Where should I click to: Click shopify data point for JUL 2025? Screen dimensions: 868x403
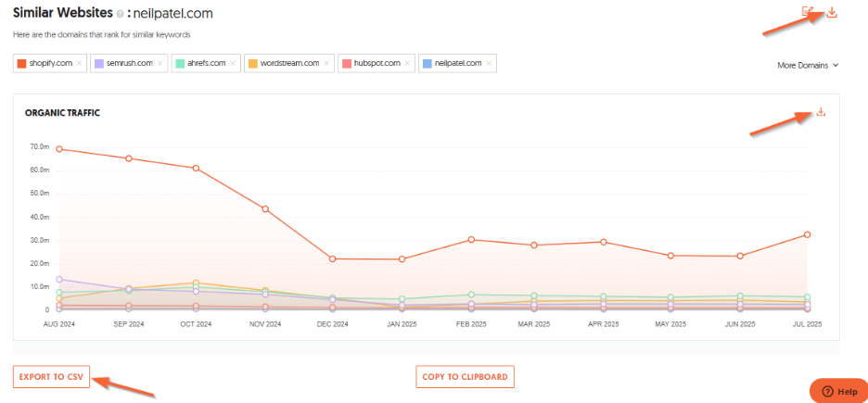click(808, 234)
